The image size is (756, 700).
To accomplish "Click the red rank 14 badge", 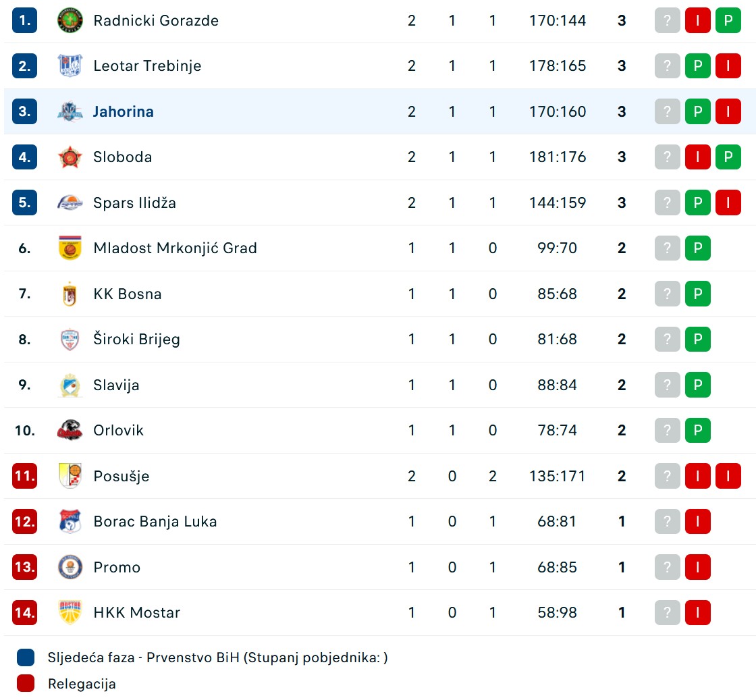I will click(x=24, y=613).
